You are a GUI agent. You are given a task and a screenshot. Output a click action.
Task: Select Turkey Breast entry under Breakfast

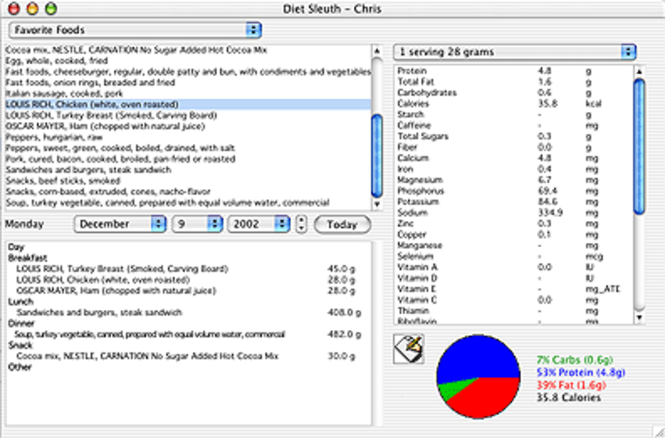189,269
